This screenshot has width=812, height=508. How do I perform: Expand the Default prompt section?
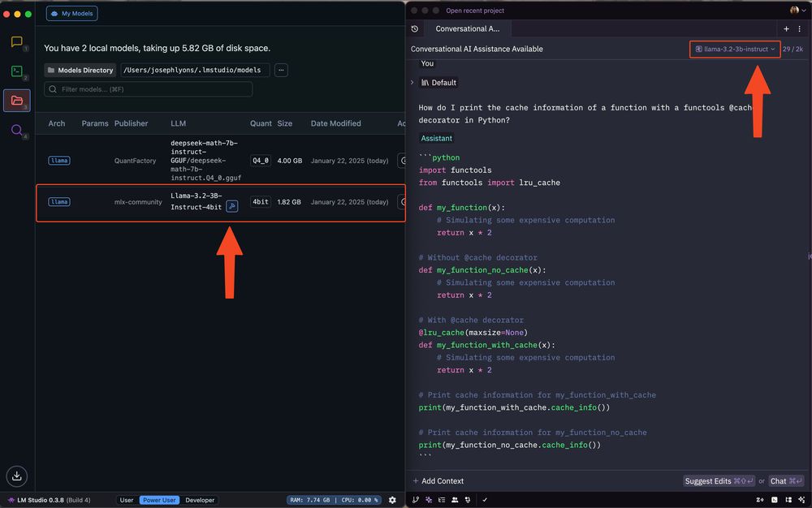tap(412, 82)
